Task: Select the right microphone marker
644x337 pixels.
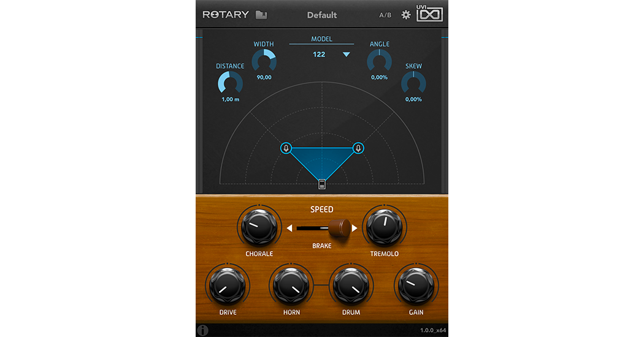Action: coord(358,148)
